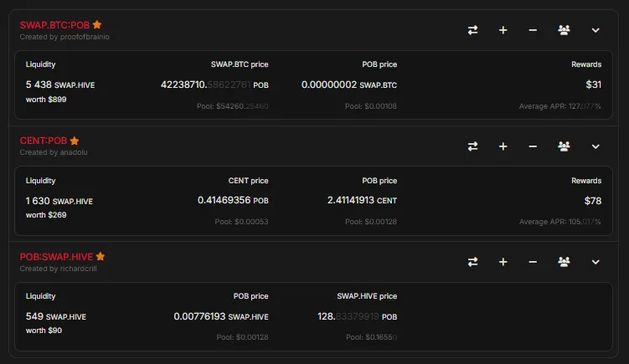
Task: Add liquidity to the SWAP.BTC:POB pool
Action: [x=503, y=30]
